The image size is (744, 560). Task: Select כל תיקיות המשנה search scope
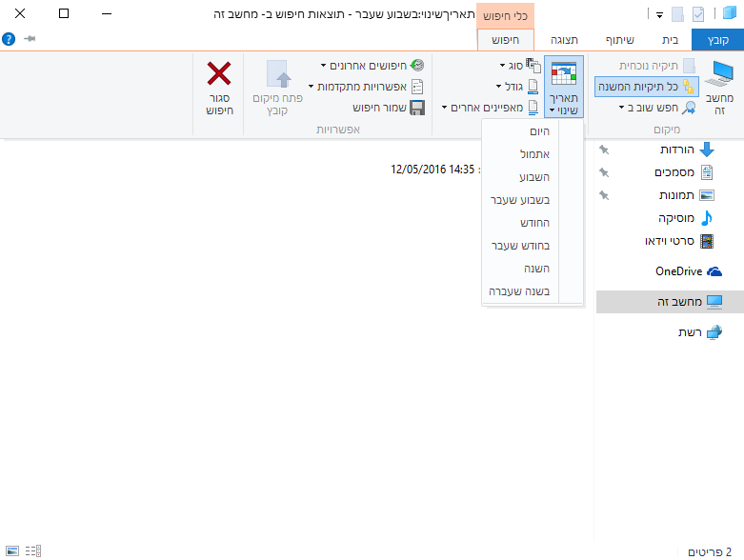[646, 87]
